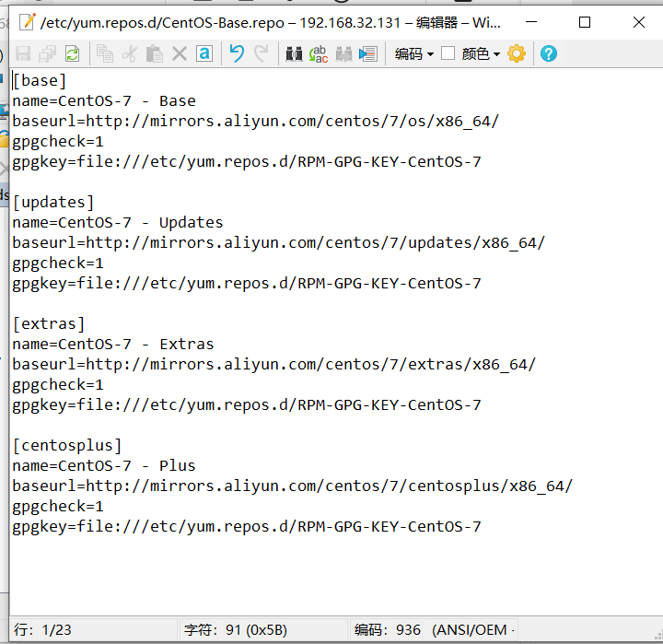Close the CentOS-Base.repo editor window
This screenshot has width=663, height=644.
coord(638,22)
